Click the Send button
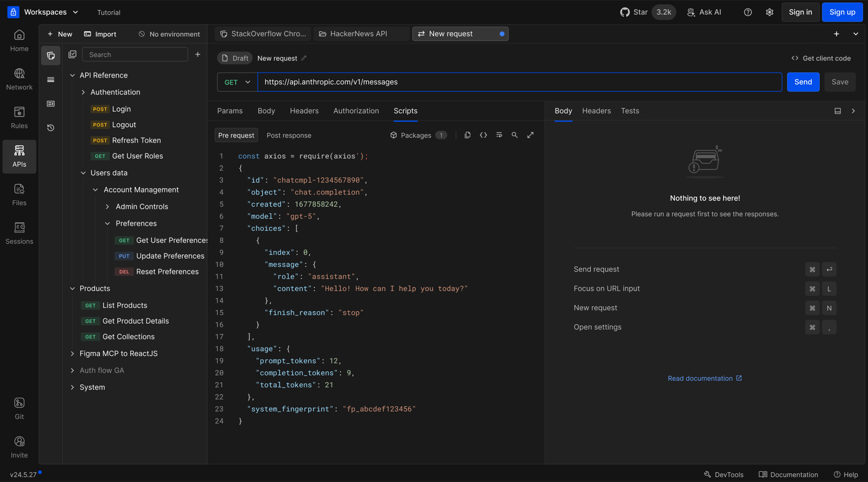 803,82
